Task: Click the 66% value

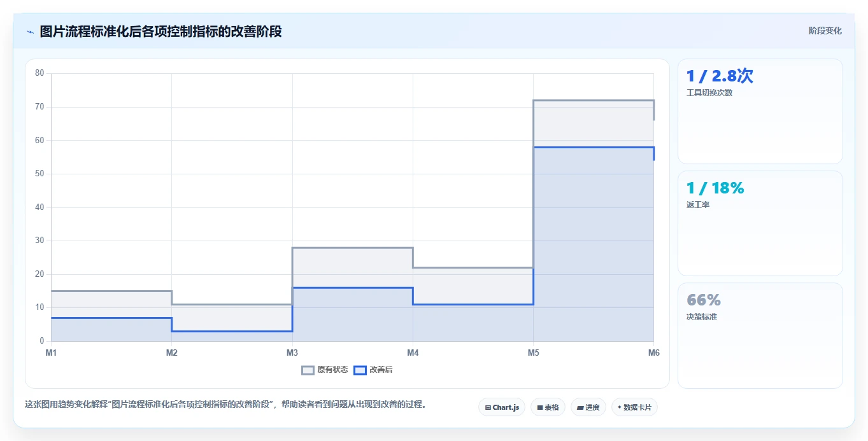Action: pos(704,300)
